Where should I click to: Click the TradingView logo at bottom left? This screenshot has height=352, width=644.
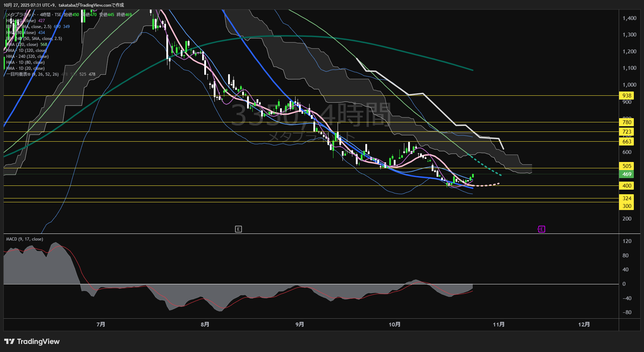(32, 341)
